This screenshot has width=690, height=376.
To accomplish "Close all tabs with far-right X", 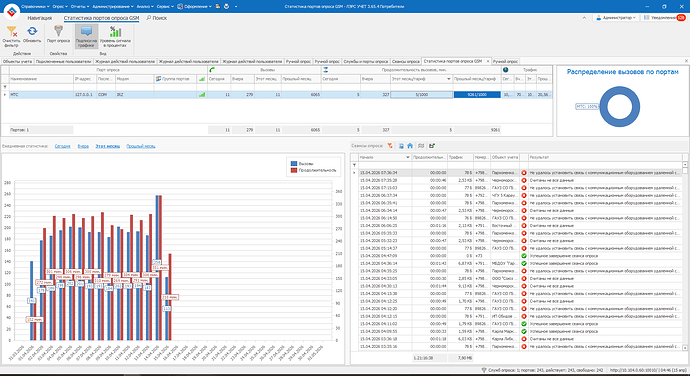I will coord(686,61).
